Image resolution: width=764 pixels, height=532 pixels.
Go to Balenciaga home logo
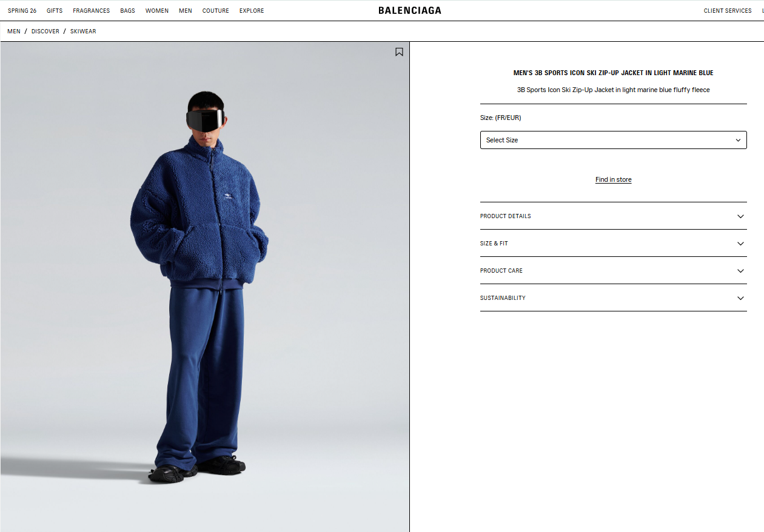410,10
